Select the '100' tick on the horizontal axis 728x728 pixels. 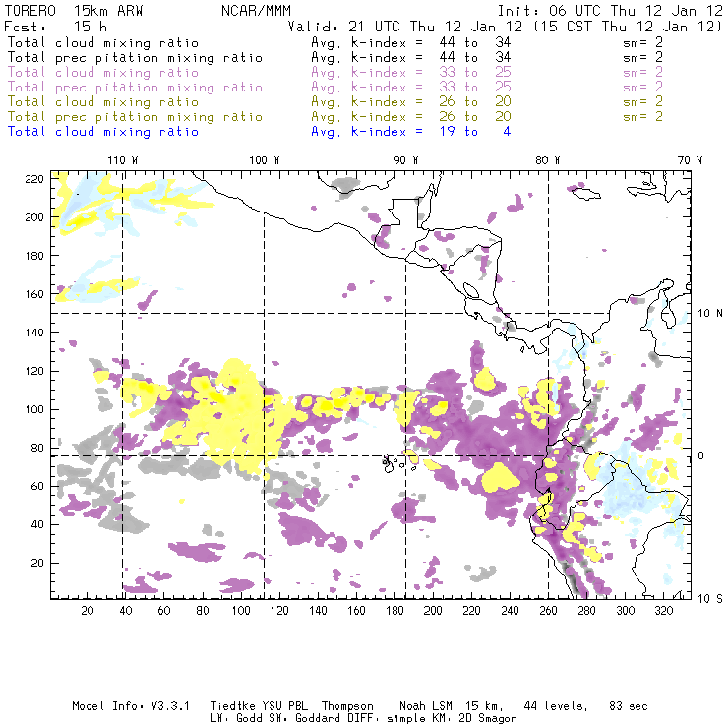click(x=241, y=611)
